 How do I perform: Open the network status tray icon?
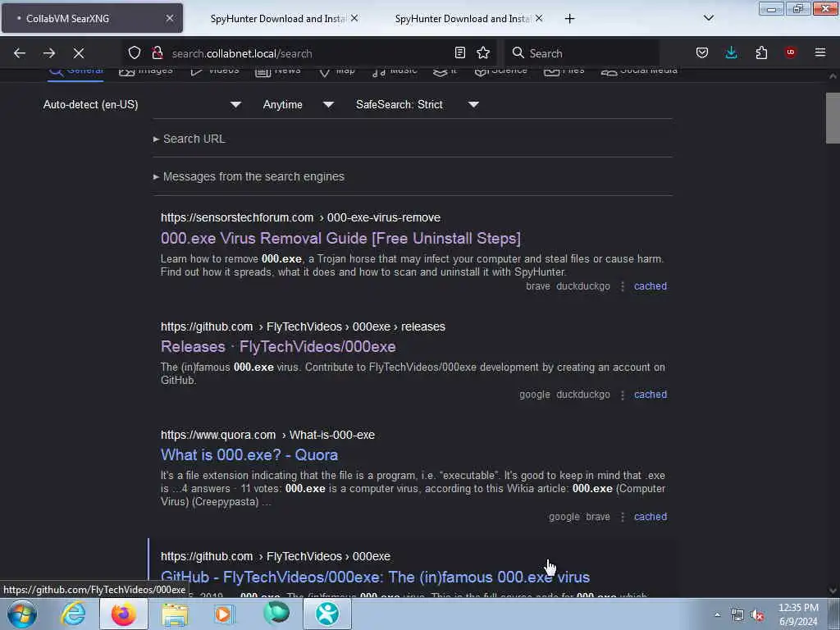(737, 615)
